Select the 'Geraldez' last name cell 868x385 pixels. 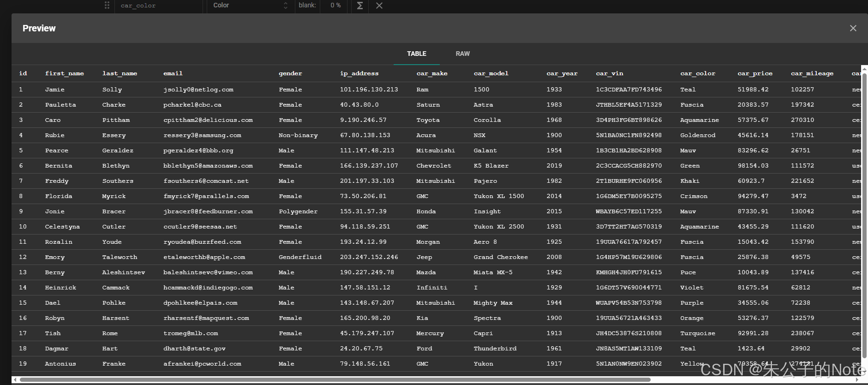[118, 150]
